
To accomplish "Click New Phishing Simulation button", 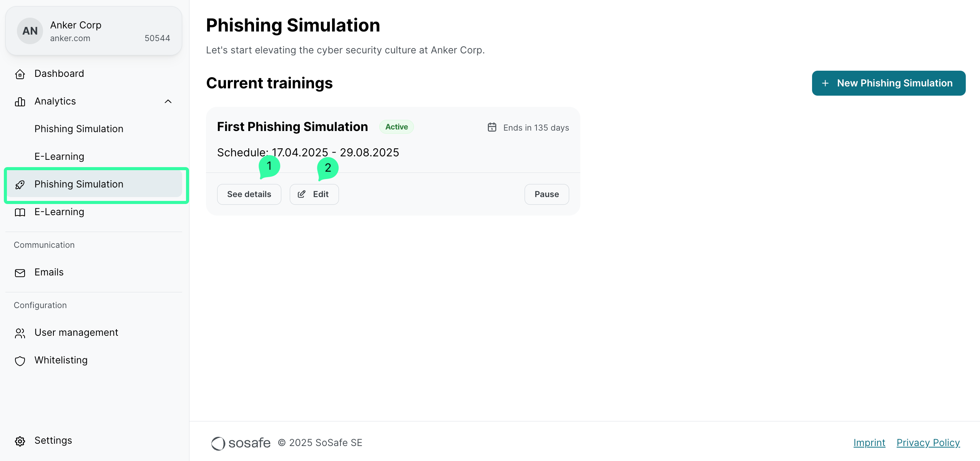I will pyautogui.click(x=888, y=83).
